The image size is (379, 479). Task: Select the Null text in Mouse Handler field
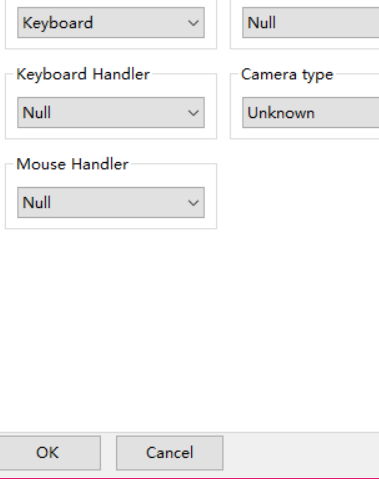coord(37,203)
